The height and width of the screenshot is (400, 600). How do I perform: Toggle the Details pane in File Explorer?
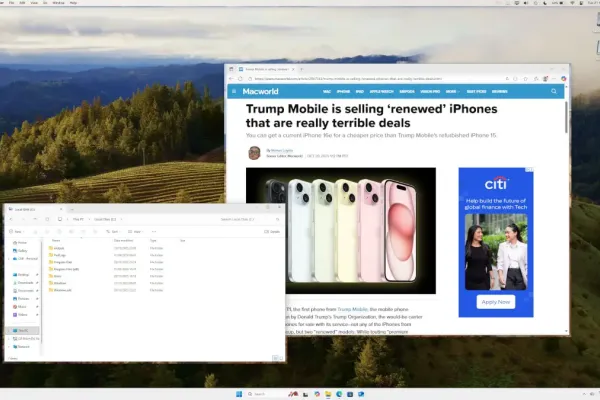click(272, 232)
